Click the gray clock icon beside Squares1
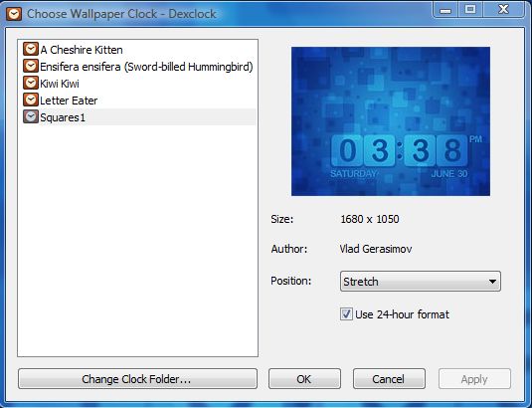Screen dimensions: 532x408 click(x=31, y=117)
